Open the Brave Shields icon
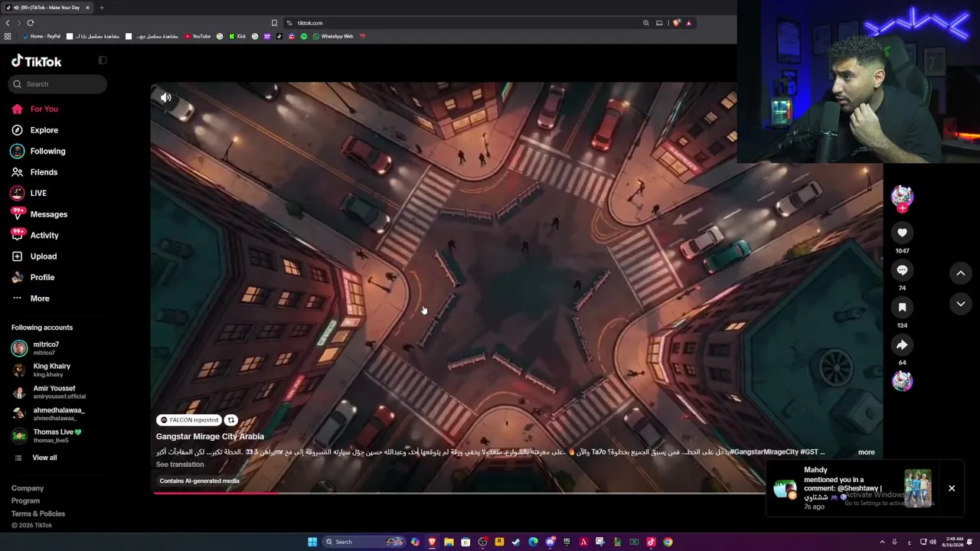980x551 pixels. pyautogui.click(x=676, y=23)
